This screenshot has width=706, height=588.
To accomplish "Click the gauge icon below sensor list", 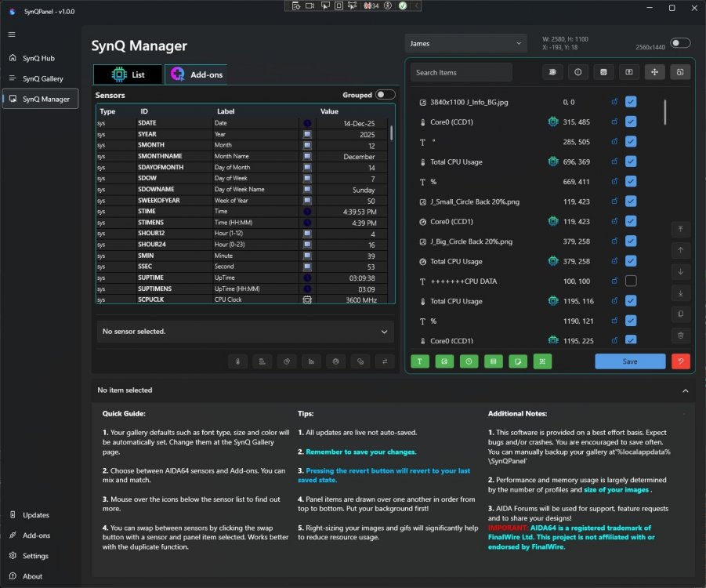I will pos(336,361).
